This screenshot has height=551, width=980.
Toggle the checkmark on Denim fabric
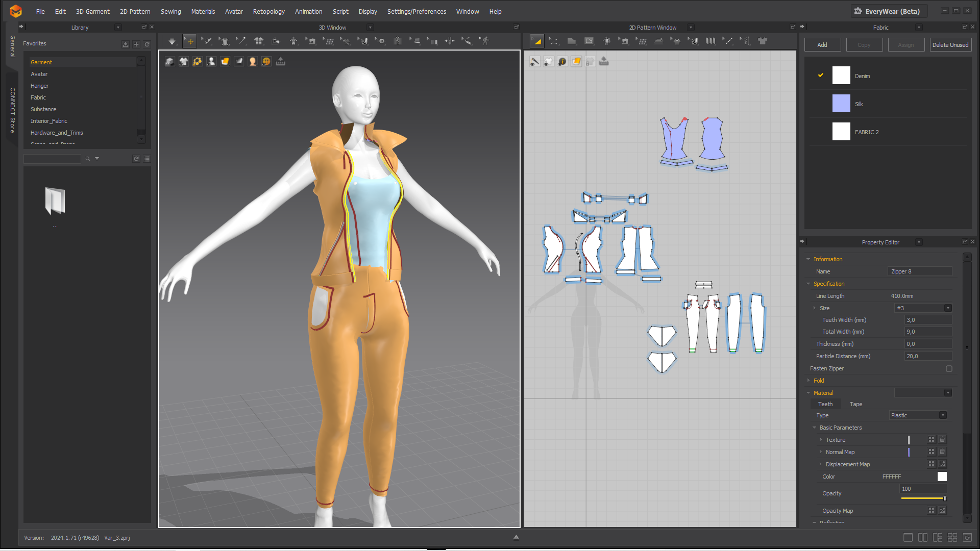821,76
